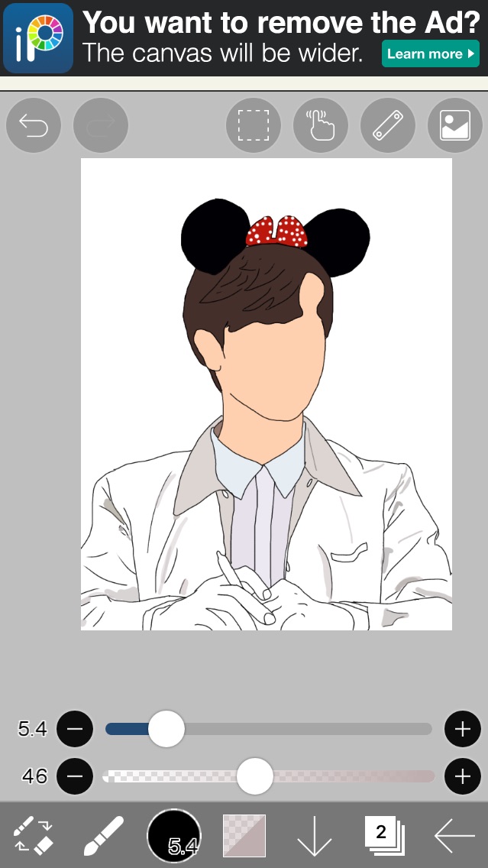
Task: Click the Learn more ad button
Action: pyautogui.click(x=431, y=53)
